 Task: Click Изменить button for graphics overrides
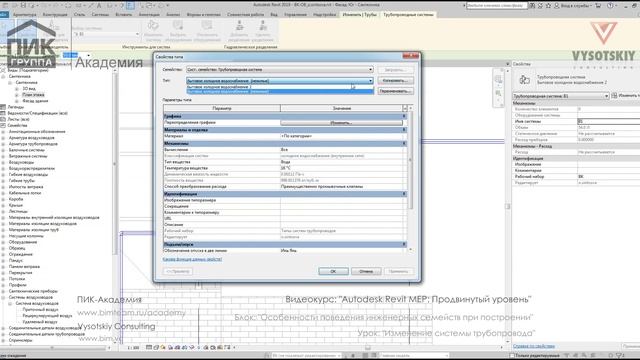[341, 123]
